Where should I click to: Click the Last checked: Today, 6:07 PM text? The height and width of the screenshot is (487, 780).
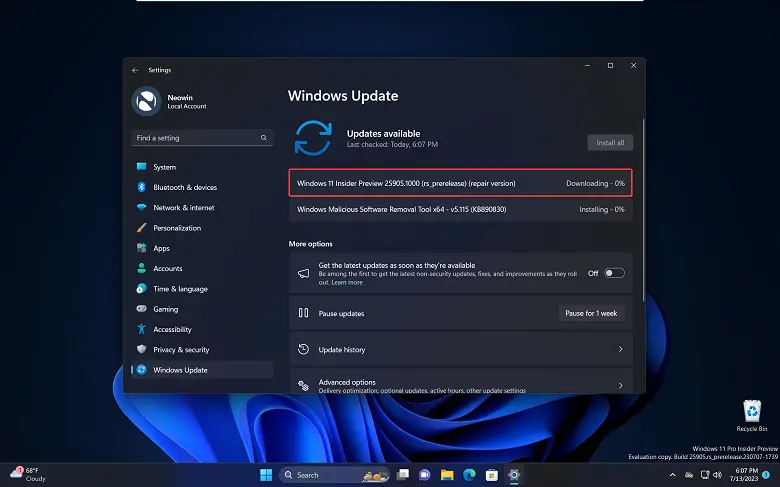392,144
